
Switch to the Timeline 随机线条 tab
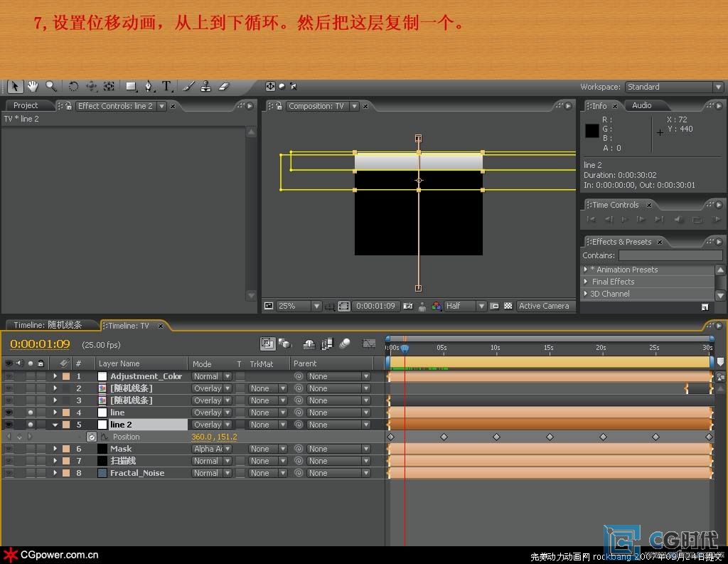(48, 325)
